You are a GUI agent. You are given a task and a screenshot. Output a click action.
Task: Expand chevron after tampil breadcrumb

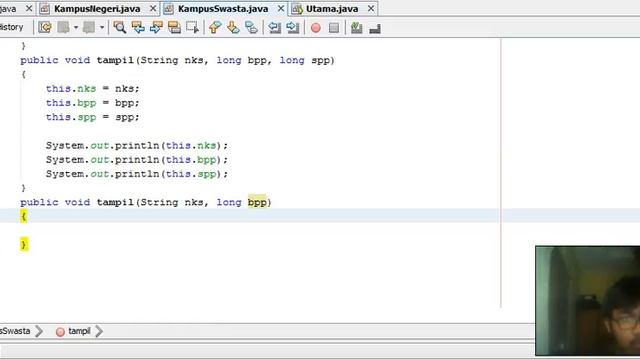[x=99, y=331]
